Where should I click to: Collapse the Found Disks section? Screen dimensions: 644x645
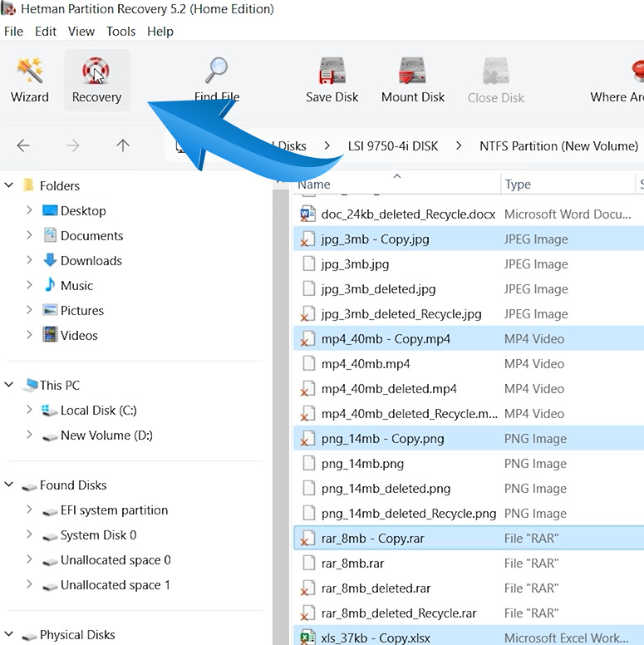[x=8, y=485]
